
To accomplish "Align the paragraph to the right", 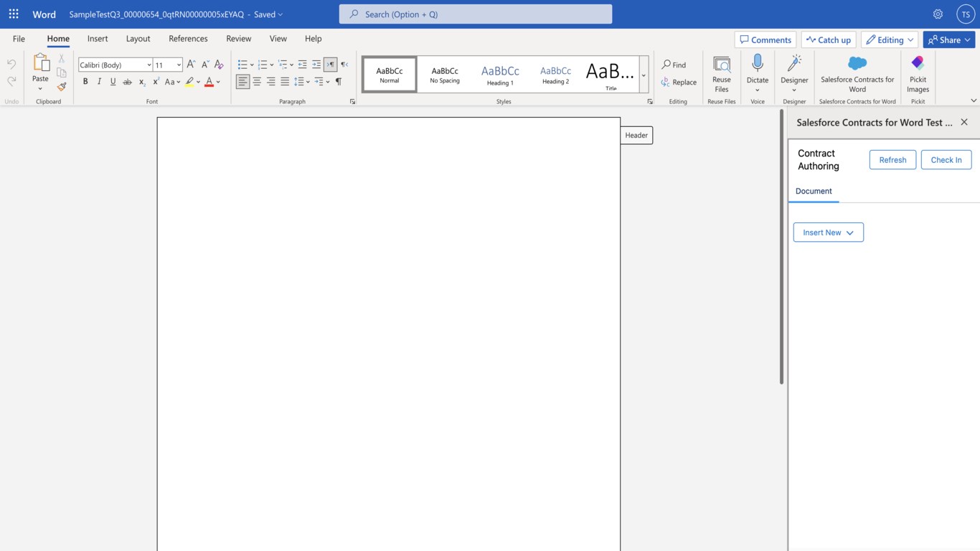I will [x=271, y=82].
